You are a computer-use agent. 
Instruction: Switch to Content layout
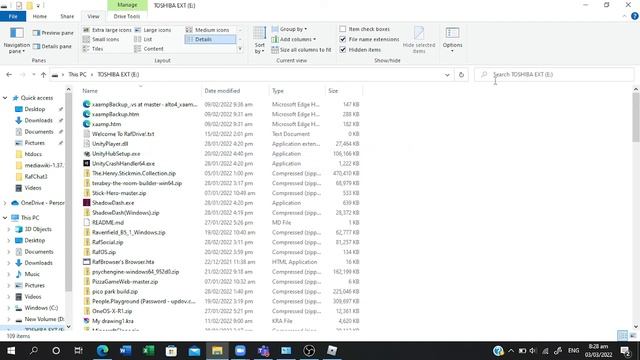(149, 49)
